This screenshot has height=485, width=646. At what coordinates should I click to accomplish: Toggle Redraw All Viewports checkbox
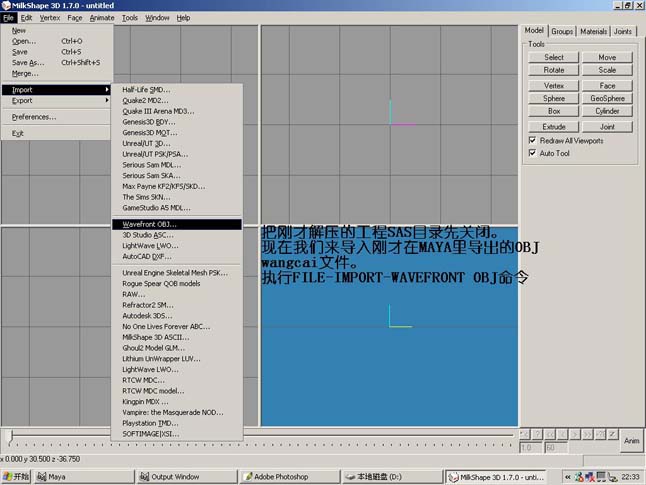(x=532, y=140)
